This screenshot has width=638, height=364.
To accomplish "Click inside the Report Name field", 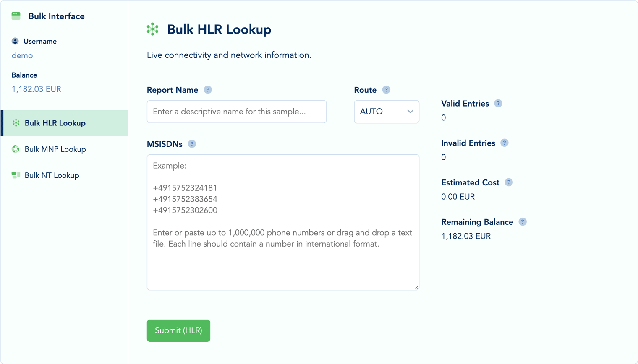I will tap(236, 112).
